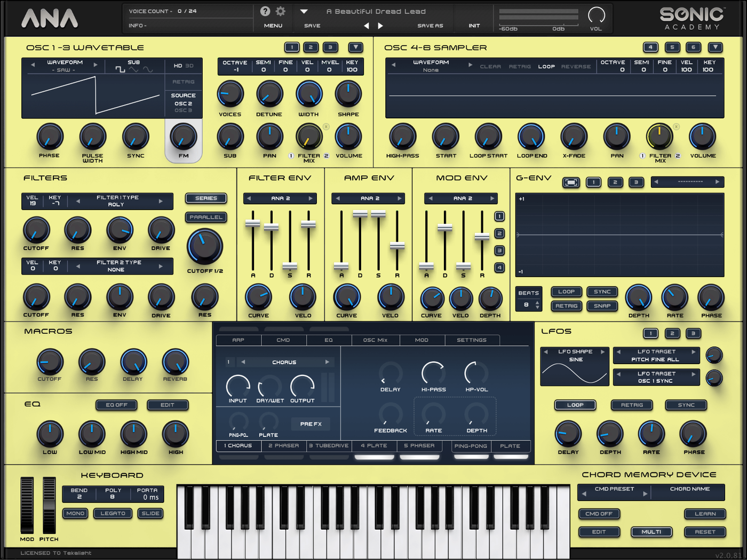The height and width of the screenshot is (560, 747).
Task: Switch to the CMD tab
Action: (x=283, y=340)
